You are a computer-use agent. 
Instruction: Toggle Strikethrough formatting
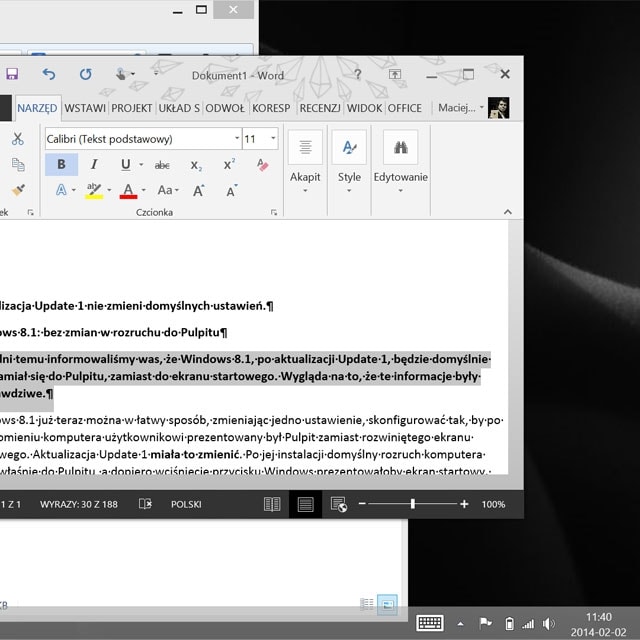click(162, 165)
